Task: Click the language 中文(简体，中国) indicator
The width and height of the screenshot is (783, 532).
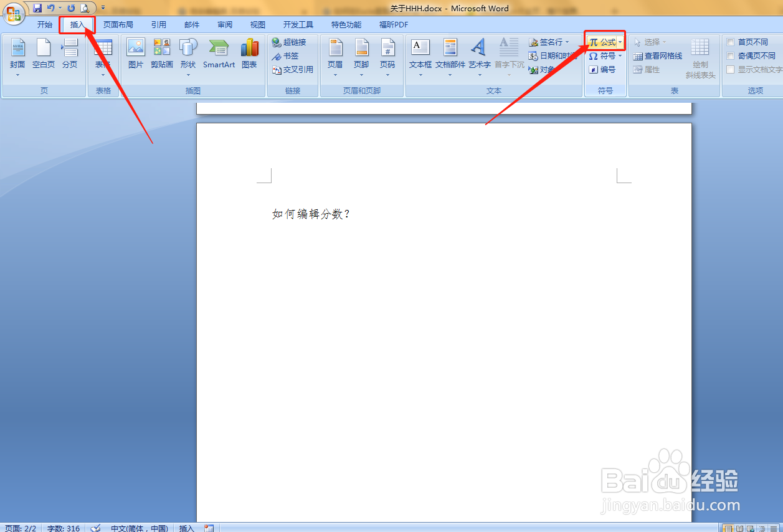Action: click(x=140, y=528)
